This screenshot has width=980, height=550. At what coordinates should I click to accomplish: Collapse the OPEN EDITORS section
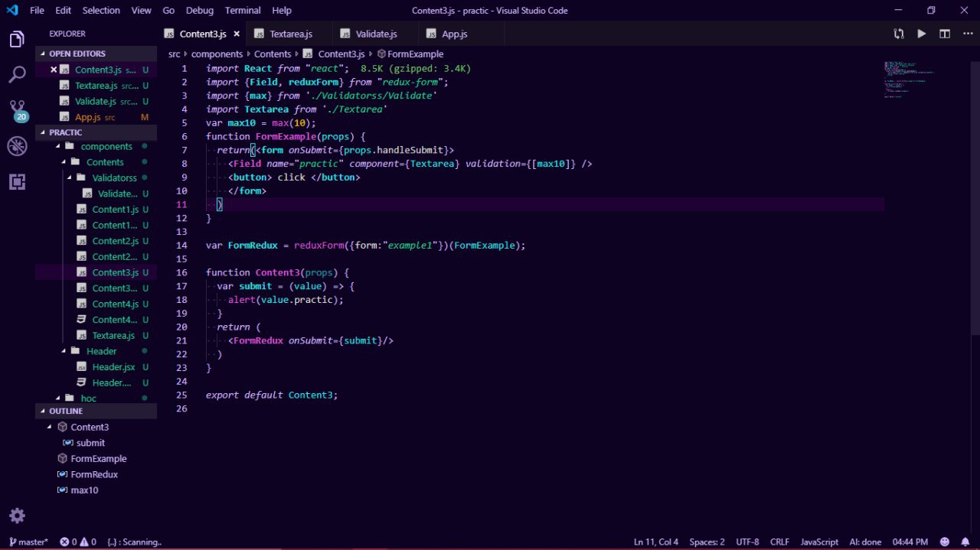77,54
